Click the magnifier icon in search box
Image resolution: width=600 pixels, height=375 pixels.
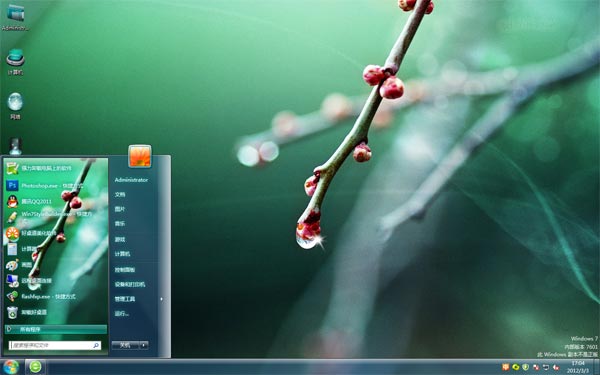pos(96,345)
